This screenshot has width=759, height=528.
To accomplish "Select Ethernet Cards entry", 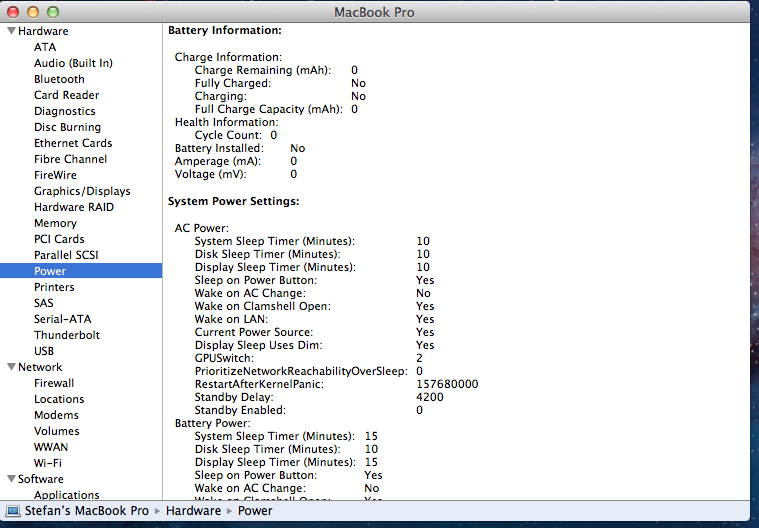I will click(x=73, y=143).
